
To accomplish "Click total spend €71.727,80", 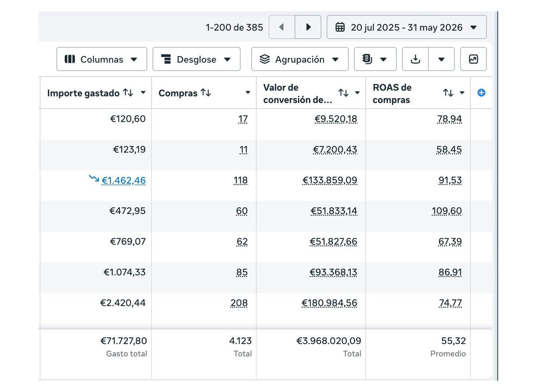I will pos(124,341).
